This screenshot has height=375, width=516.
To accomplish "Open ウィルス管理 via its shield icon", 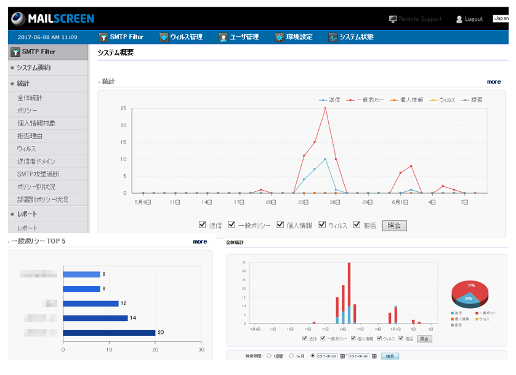I will [164, 37].
